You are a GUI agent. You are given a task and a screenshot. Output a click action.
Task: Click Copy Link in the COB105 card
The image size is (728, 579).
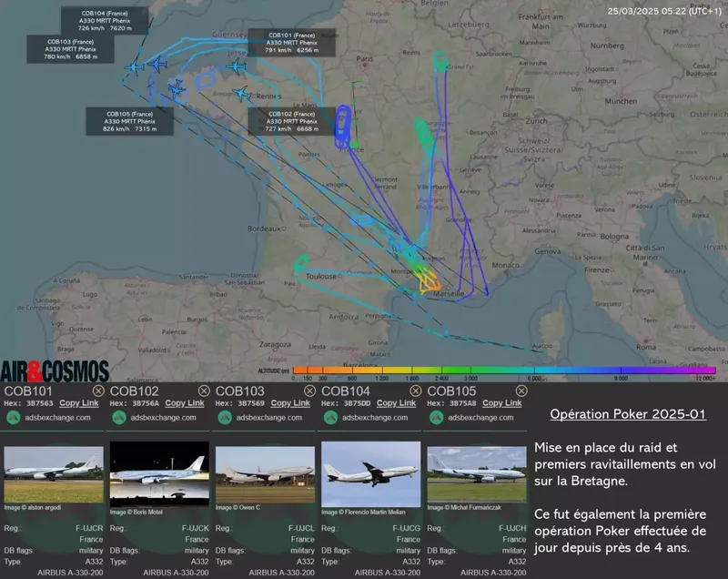tap(501, 403)
